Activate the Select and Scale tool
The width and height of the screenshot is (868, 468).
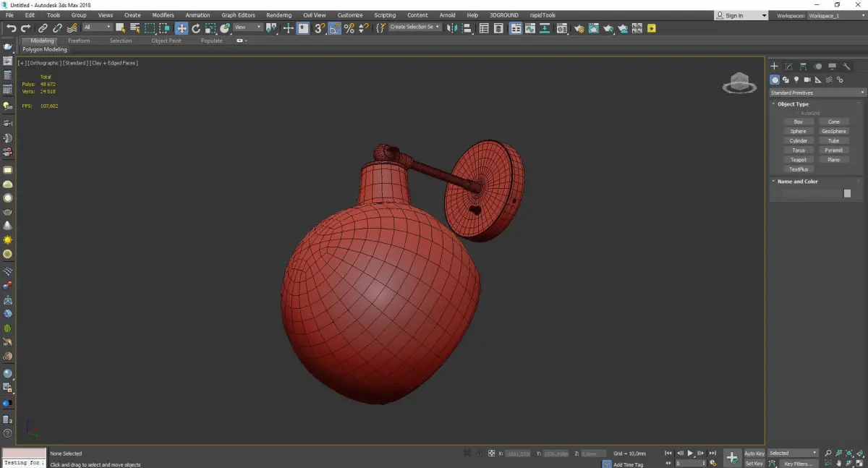[x=210, y=28]
